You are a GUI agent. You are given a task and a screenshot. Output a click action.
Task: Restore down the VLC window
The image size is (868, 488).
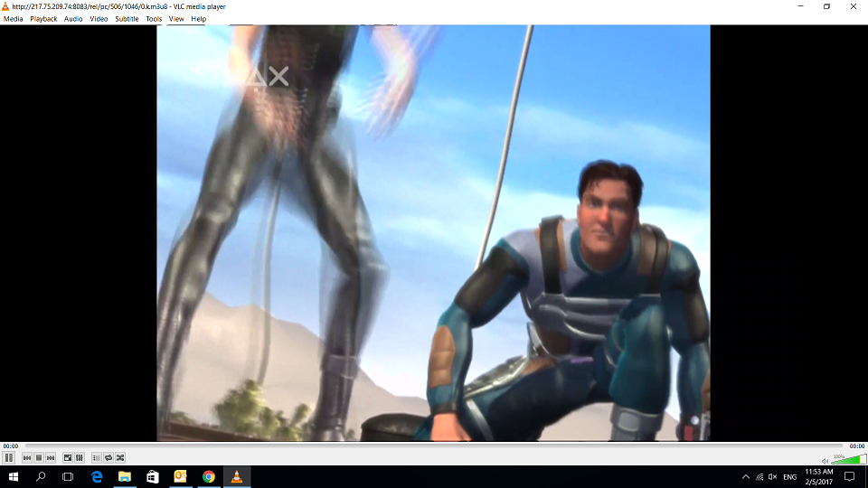pos(826,6)
